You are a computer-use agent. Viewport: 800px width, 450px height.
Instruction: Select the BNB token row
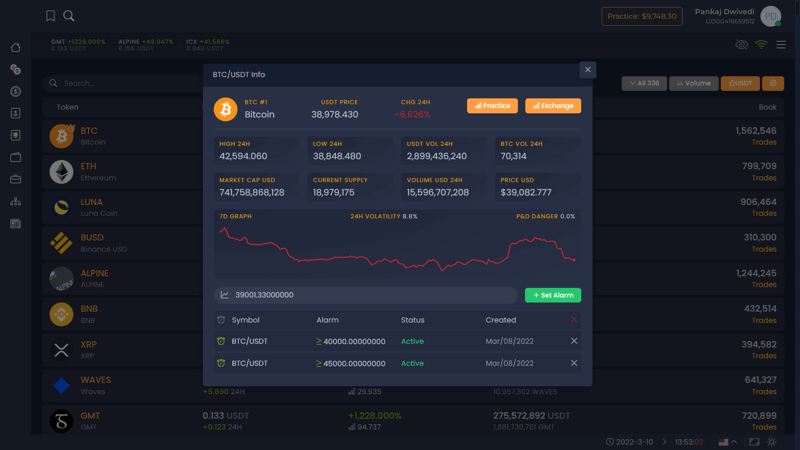point(413,314)
